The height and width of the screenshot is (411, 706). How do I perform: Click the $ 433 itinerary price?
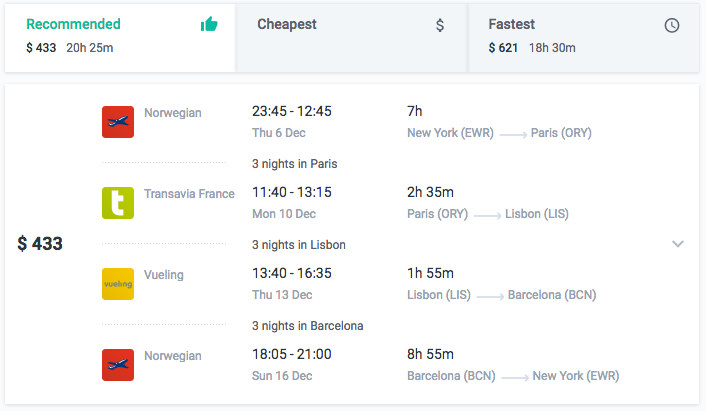tap(40, 244)
